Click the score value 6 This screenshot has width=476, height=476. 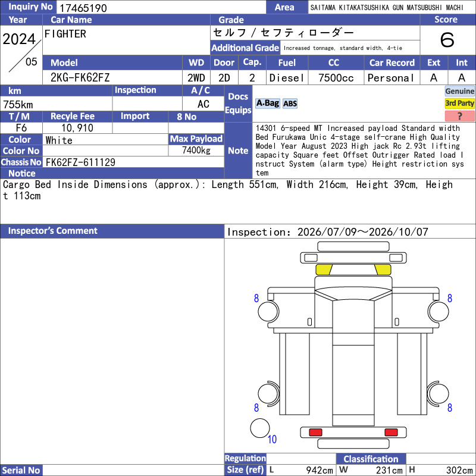[447, 40]
